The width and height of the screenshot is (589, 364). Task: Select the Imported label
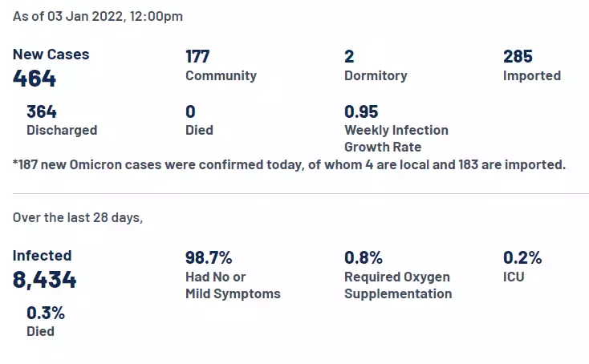coord(531,75)
